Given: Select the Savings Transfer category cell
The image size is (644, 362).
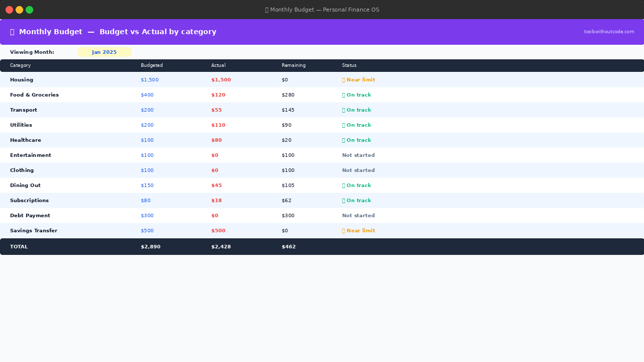Looking at the screenshot, I should pos(34,231).
